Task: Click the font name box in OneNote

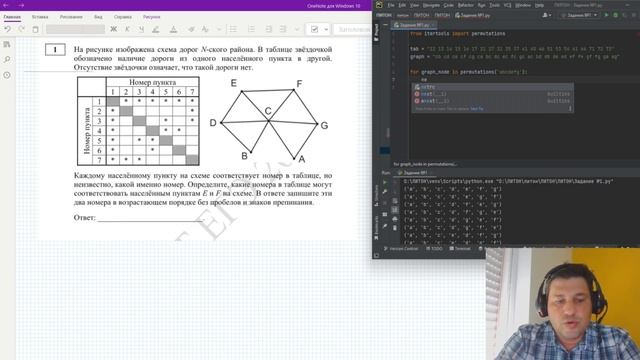Action: (x=76, y=29)
